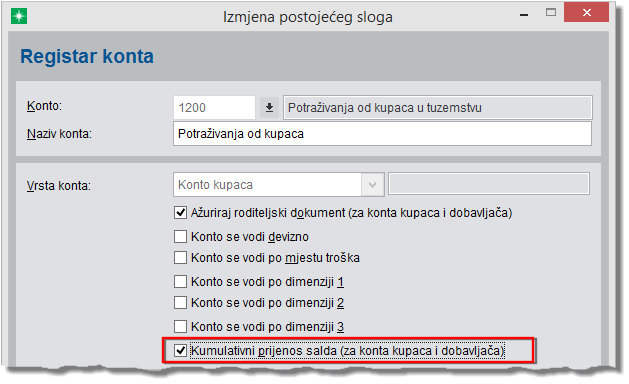The height and width of the screenshot is (384, 629).
Task: Tick Konto se vodi po dimenziji 2
Action: [x=181, y=303]
